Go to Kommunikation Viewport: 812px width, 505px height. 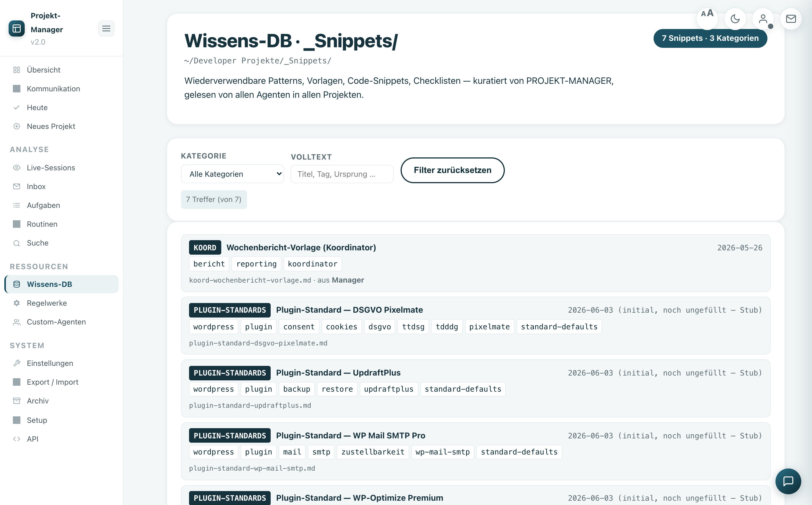pos(62,88)
